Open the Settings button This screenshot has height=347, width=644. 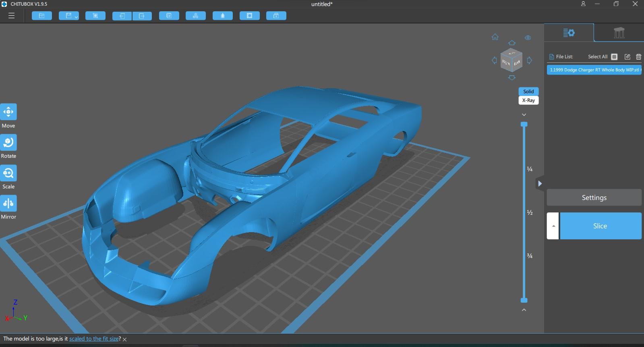594,197
